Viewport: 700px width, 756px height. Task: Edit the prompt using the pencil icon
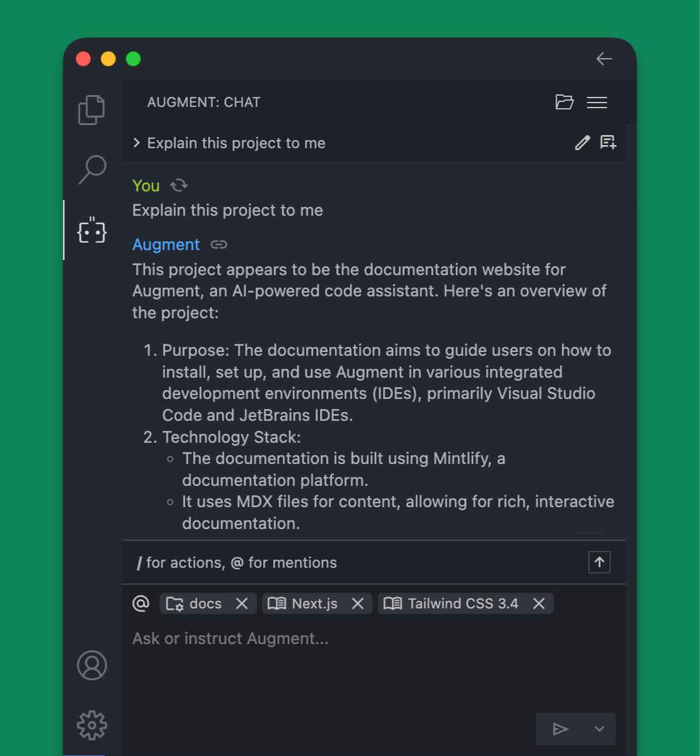click(582, 143)
